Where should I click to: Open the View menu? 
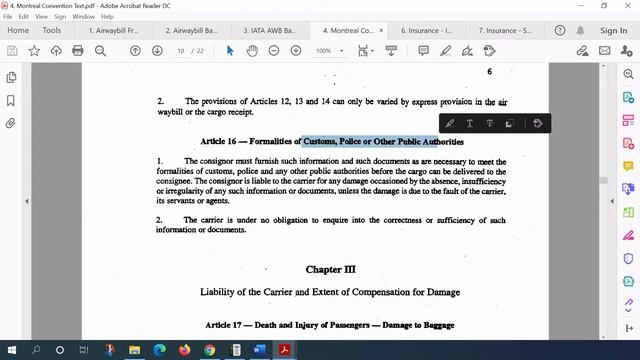tap(41, 17)
